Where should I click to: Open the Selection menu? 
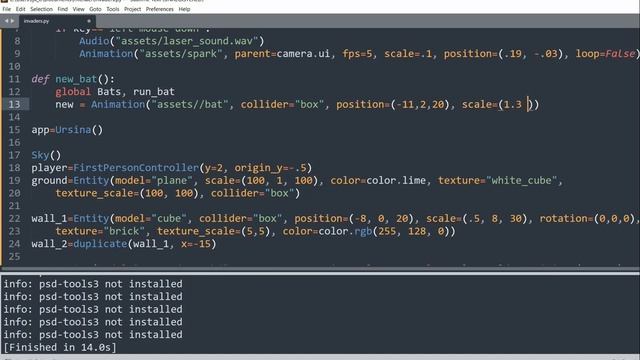coord(41,9)
